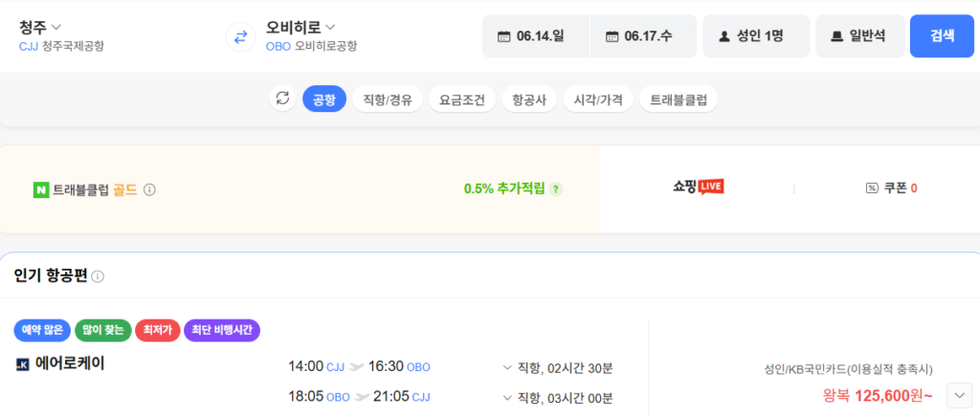Open departure date 06.14.일 picker
Image resolution: width=980 pixels, height=419 pixels.
click(x=536, y=36)
